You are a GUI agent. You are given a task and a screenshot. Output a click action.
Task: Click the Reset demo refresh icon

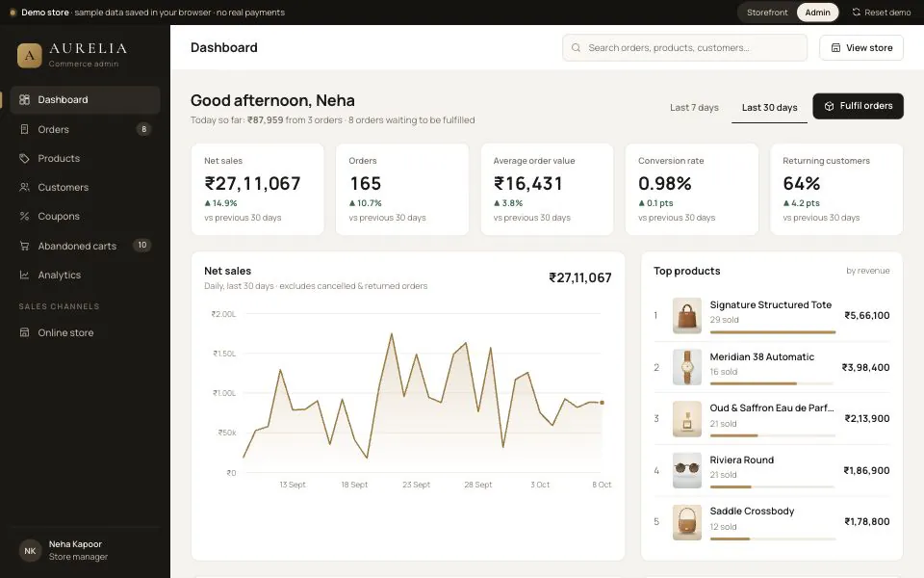(x=857, y=12)
